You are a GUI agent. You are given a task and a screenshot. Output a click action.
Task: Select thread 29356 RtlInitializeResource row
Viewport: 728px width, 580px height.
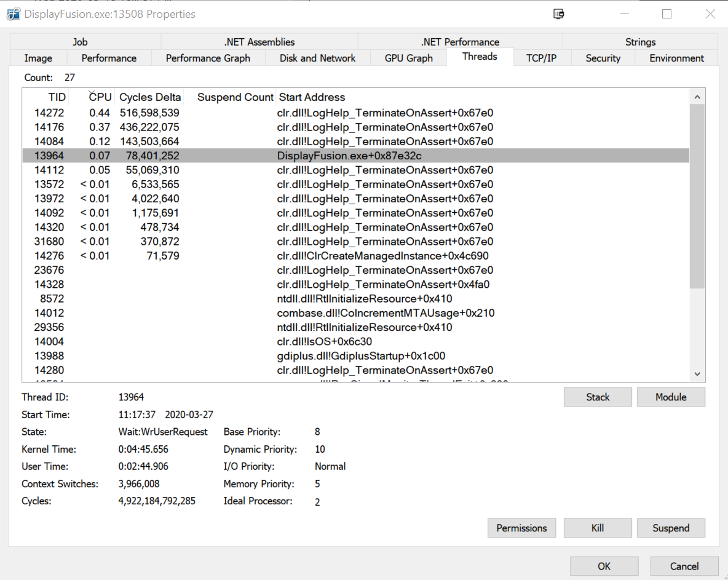(x=355, y=327)
